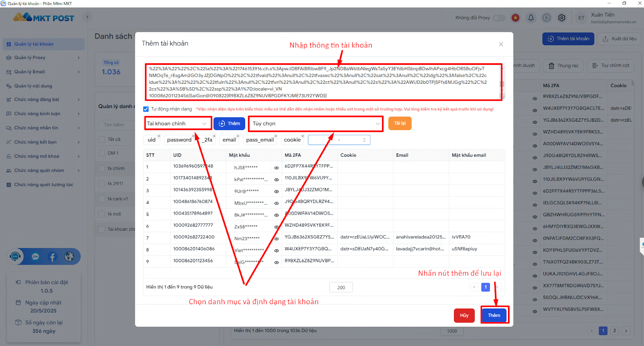Uncheck Tự động nhận dạng checkbox

point(146,109)
